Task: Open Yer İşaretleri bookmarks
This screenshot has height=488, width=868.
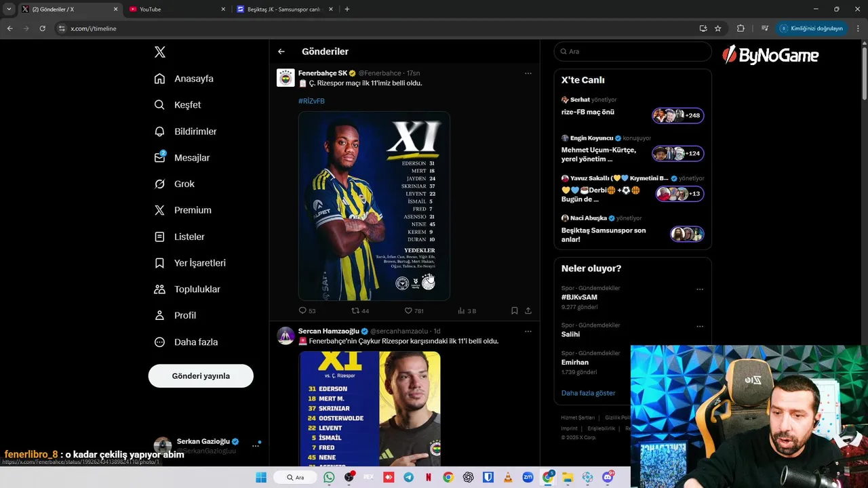Action: (191, 263)
